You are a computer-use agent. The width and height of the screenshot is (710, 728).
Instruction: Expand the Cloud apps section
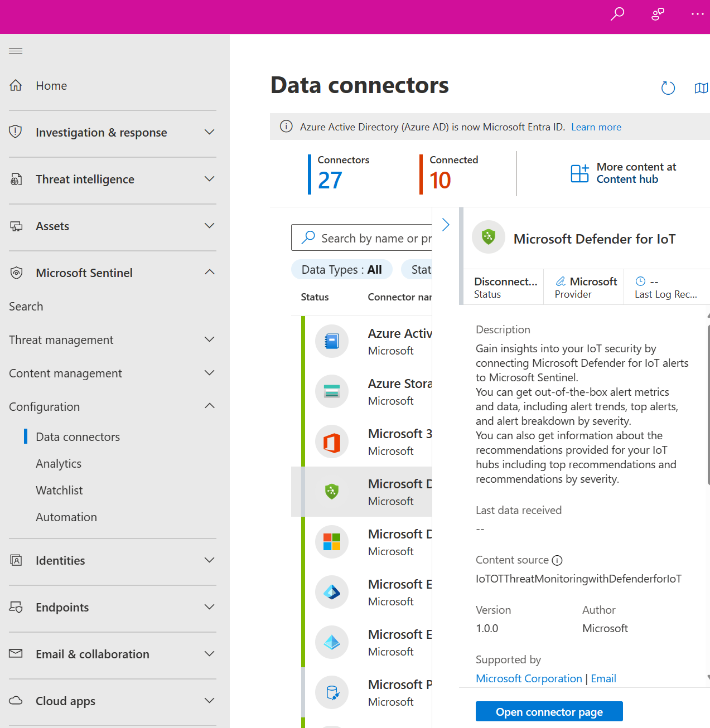(210, 701)
